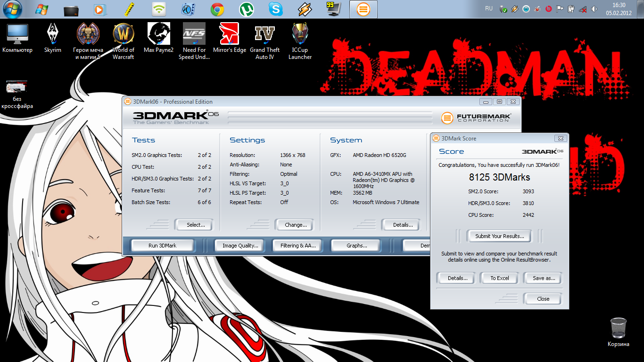
Task: Select the Skyrim desktop shortcut
Action: 53,39
